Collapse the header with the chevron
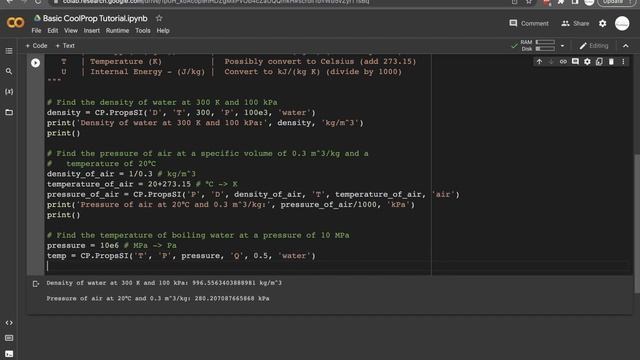Viewport: 640px width, 360px height. 626,46
